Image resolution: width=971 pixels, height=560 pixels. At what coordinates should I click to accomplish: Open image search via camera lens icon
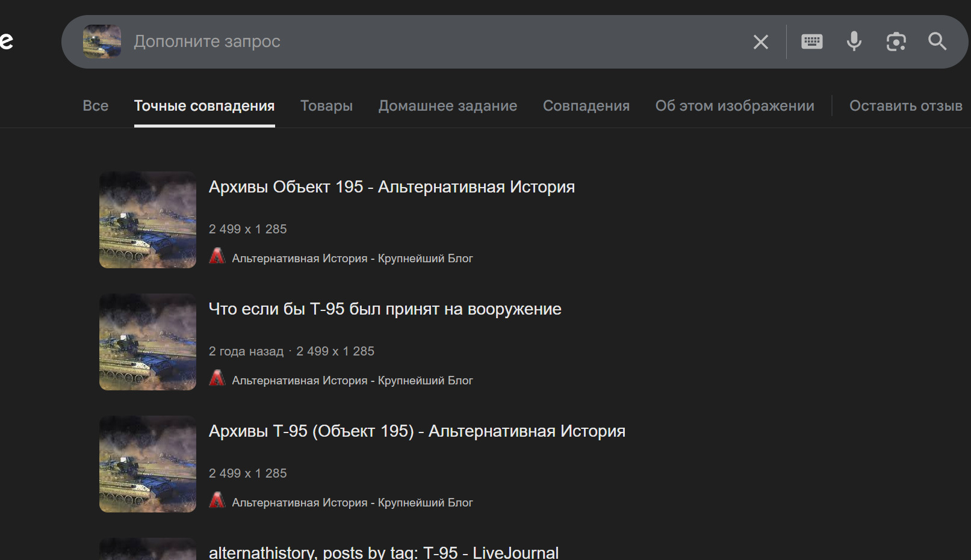click(x=896, y=42)
